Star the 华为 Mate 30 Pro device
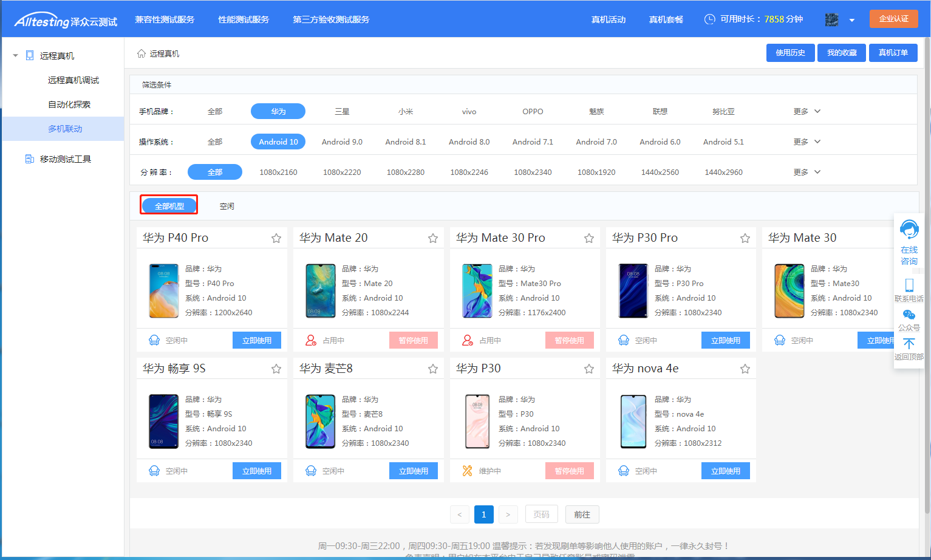Image resolution: width=931 pixels, height=560 pixels. [589, 238]
